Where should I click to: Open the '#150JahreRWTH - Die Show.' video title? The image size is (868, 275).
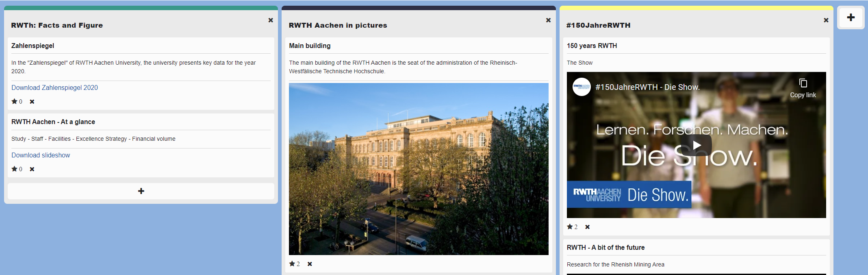click(647, 87)
